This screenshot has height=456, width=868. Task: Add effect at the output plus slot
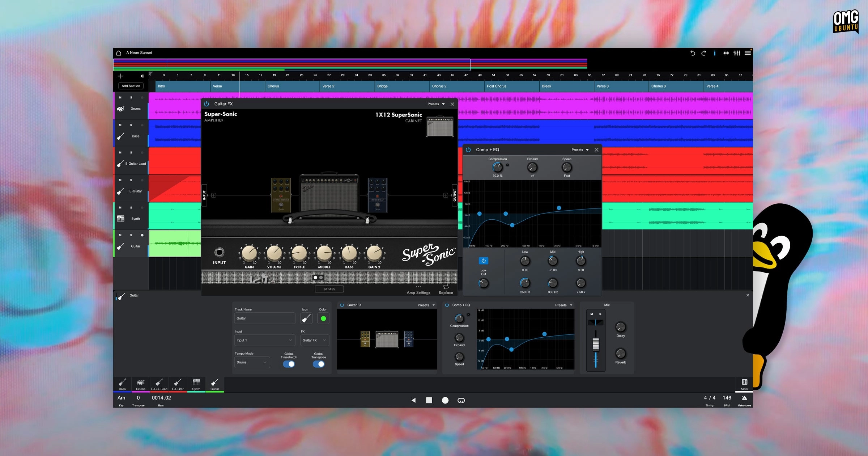(446, 195)
